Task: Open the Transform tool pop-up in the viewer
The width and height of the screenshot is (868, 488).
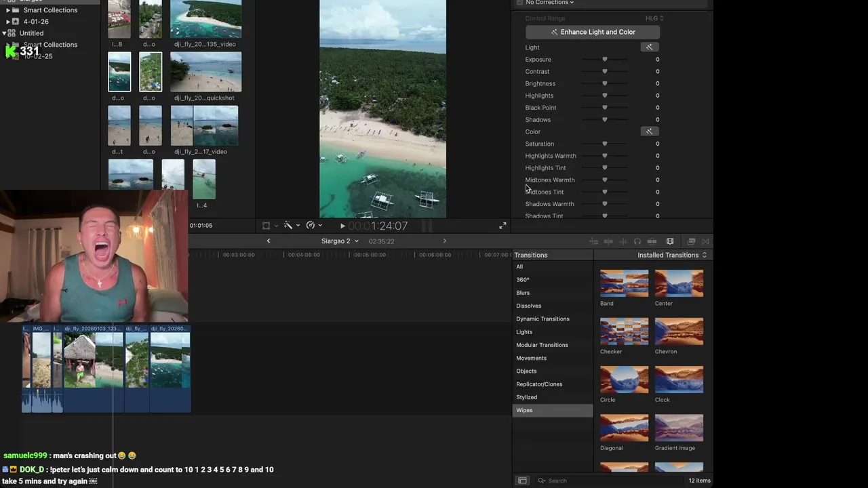Action: pyautogui.click(x=269, y=226)
